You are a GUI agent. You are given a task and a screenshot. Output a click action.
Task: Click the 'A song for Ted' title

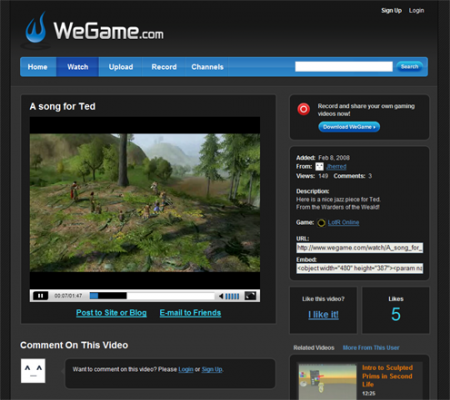tap(63, 106)
